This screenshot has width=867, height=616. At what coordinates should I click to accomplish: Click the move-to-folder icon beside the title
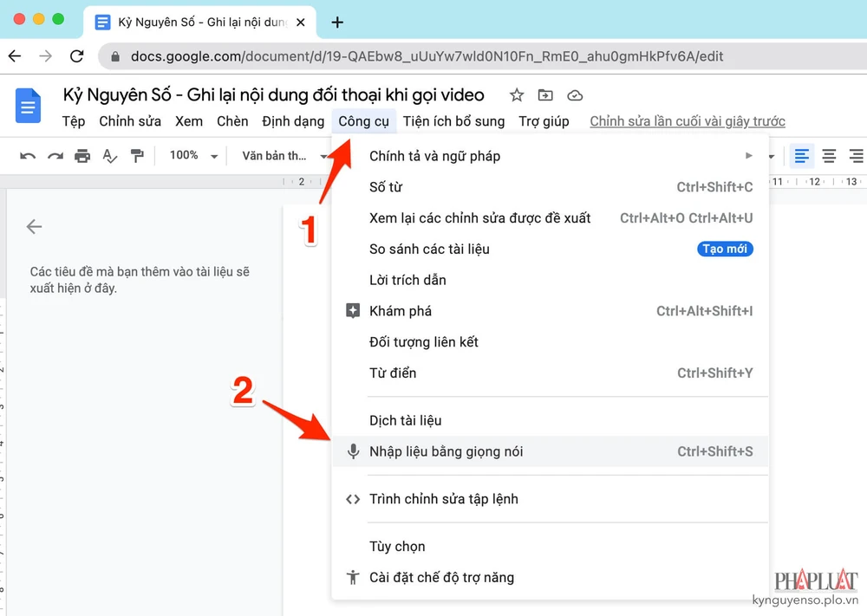[545, 95]
